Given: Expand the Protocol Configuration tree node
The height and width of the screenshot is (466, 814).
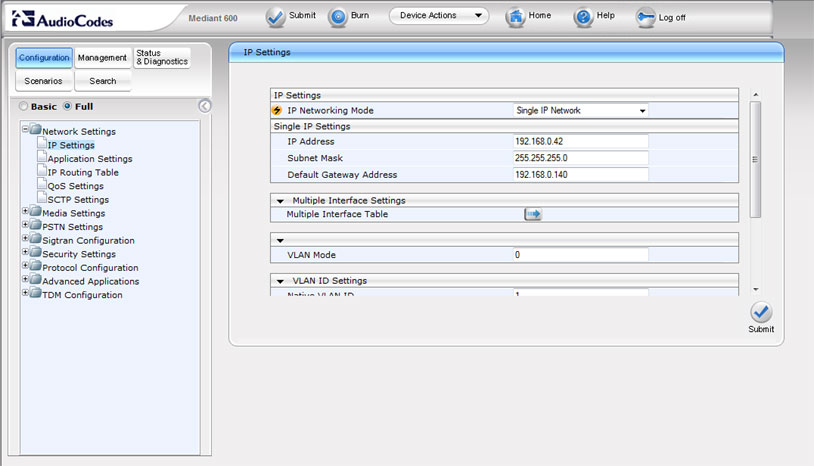Looking at the screenshot, I should pyautogui.click(x=25, y=265).
